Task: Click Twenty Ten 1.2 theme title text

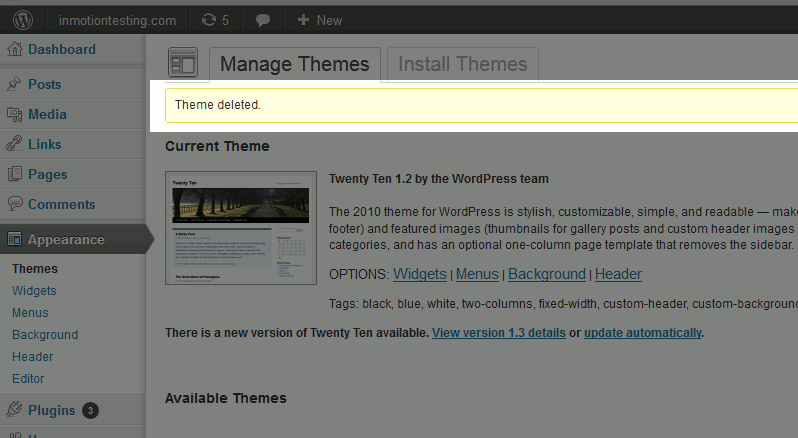Action: pos(439,179)
